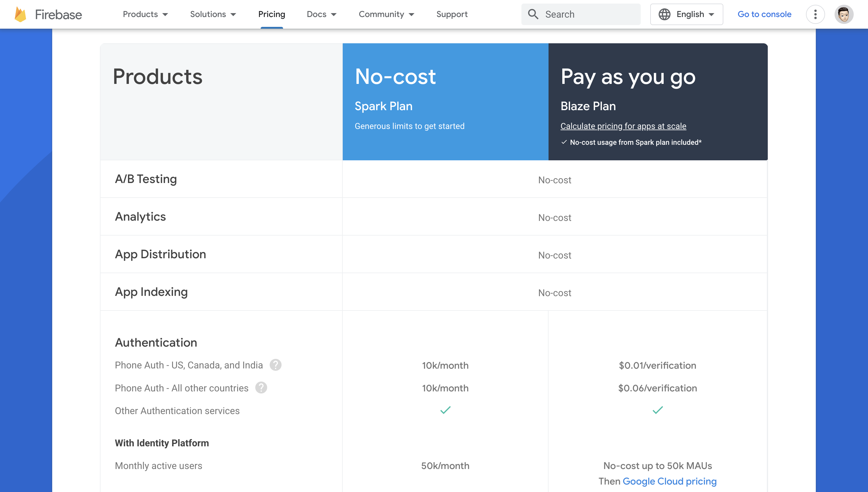Click the Support menu item

pos(451,14)
